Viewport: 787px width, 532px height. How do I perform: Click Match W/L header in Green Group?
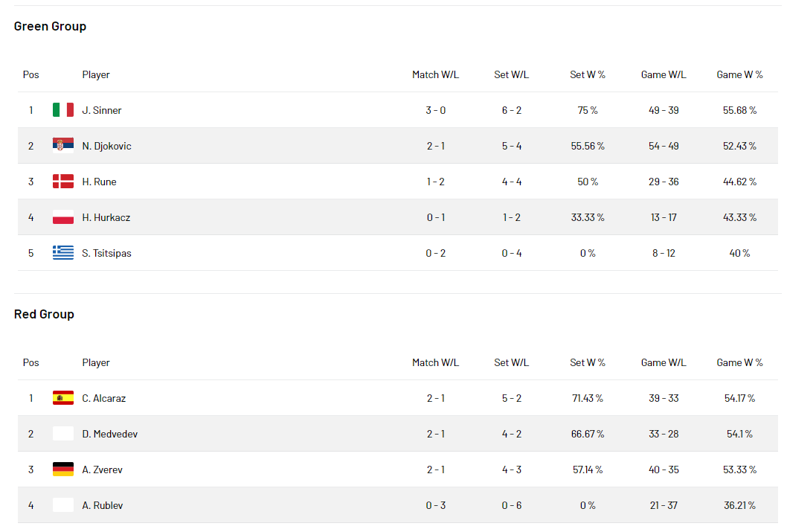[436, 75]
